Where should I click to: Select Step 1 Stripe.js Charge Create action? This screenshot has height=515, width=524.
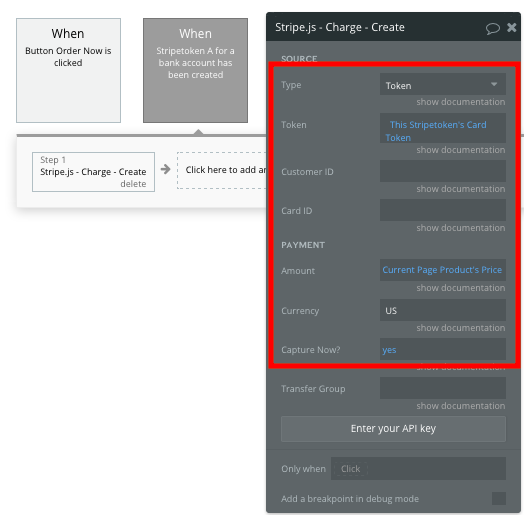tap(93, 172)
